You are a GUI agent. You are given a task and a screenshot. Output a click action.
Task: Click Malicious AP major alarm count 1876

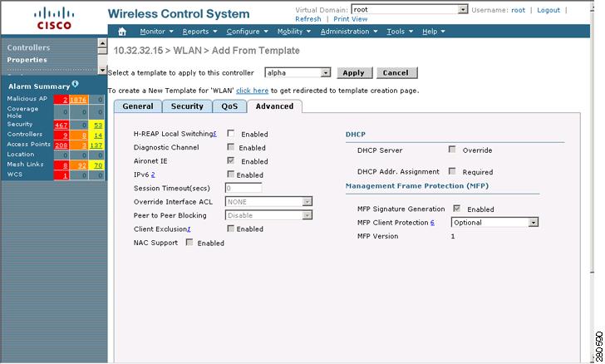(x=78, y=100)
